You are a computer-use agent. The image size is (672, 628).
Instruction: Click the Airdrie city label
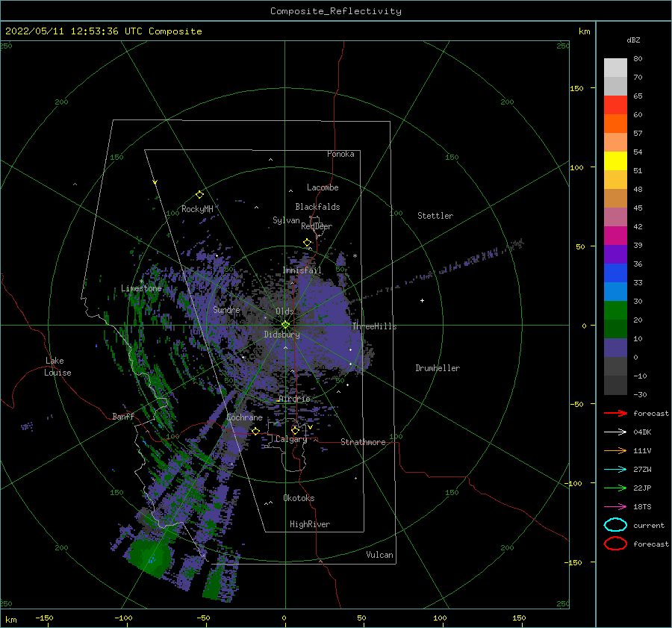pyautogui.click(x=294, y=399)
